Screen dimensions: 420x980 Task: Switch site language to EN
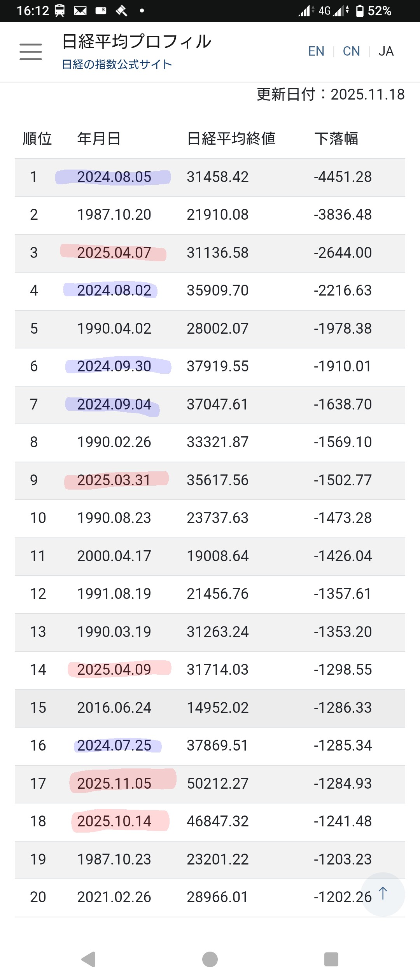point(316,51)
